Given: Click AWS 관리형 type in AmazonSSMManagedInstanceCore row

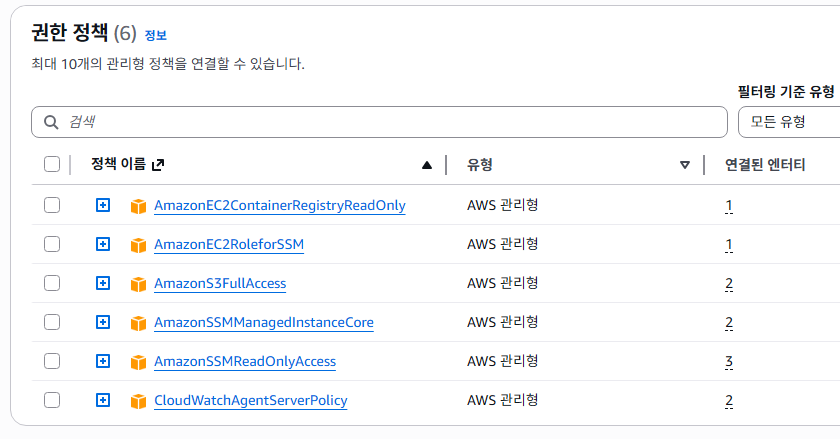Looking at the screenshot, I should click(x=502, y=322).
